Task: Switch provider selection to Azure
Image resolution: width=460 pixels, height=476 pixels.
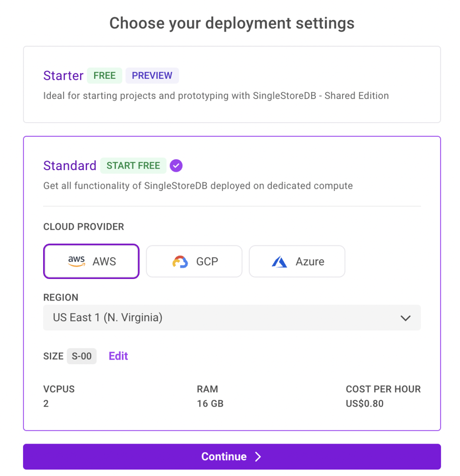Action: [x=297, y=261]
